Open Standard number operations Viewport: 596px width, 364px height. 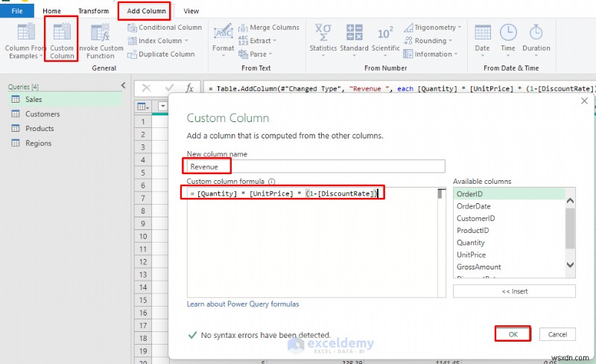[x=354, y=39]
